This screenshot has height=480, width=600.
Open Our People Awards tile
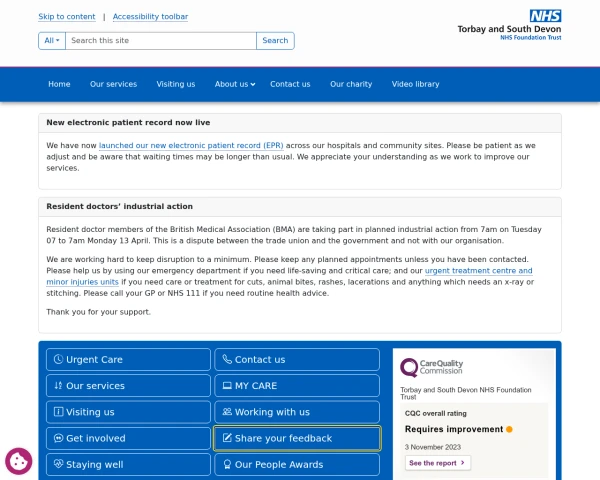click(297, 464)
